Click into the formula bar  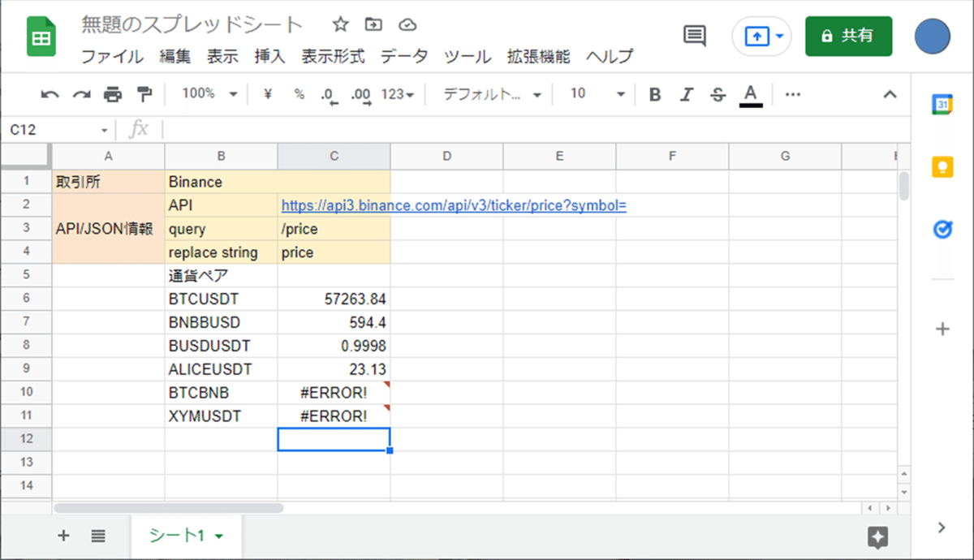pos(536,130)
